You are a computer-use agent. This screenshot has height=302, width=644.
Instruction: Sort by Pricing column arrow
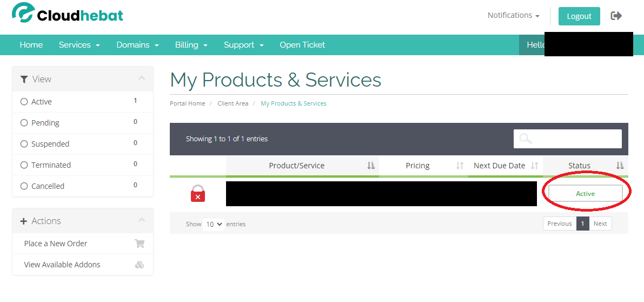tap(460, 166)
